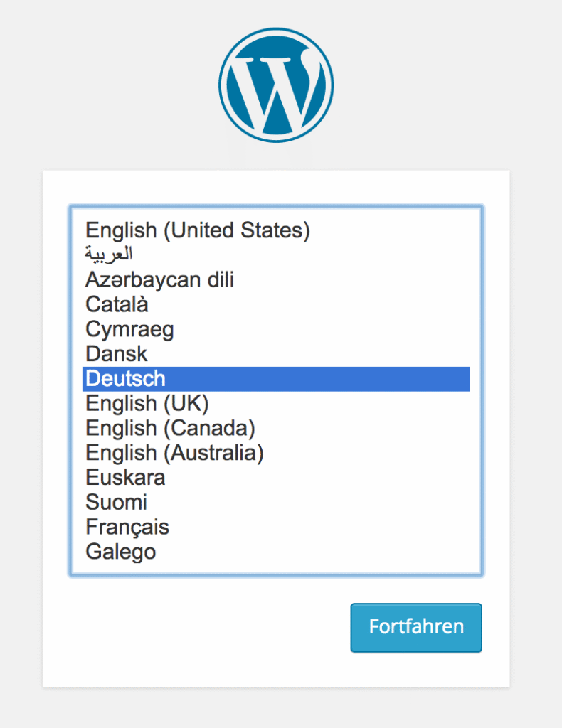This screenshot has width=562, height=728.
Task: Choose the Welsh language option
Action: click(129, 330)
